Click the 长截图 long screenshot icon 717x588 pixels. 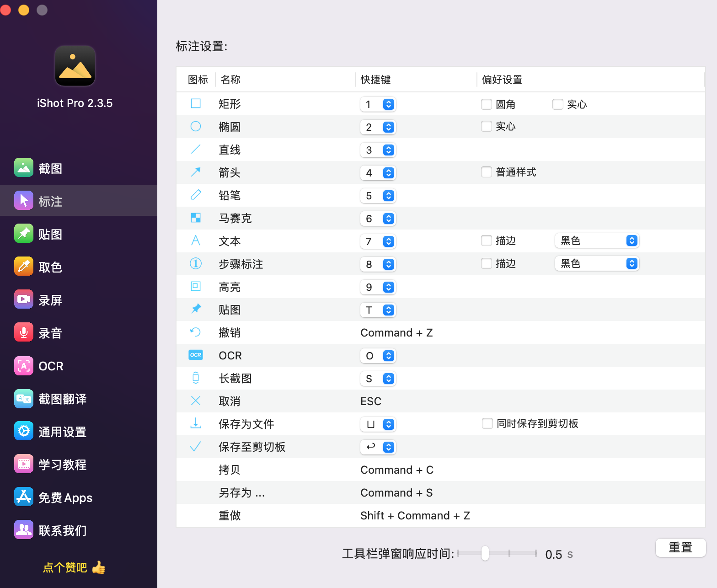pos(196,378)
